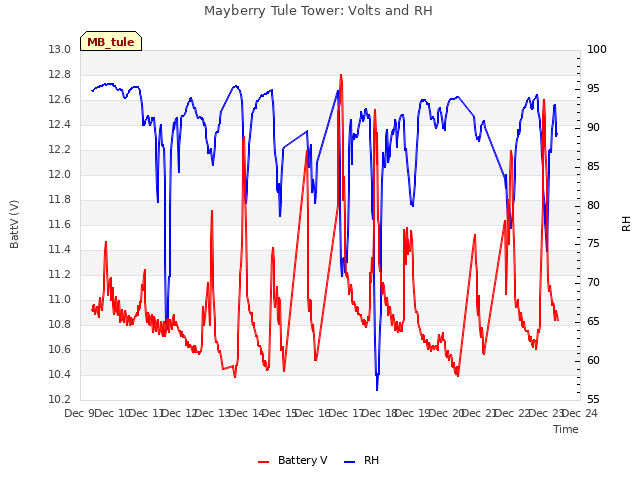Toggle the Battery V legend entry
The image size is (640, 480).
coord(292,460)
